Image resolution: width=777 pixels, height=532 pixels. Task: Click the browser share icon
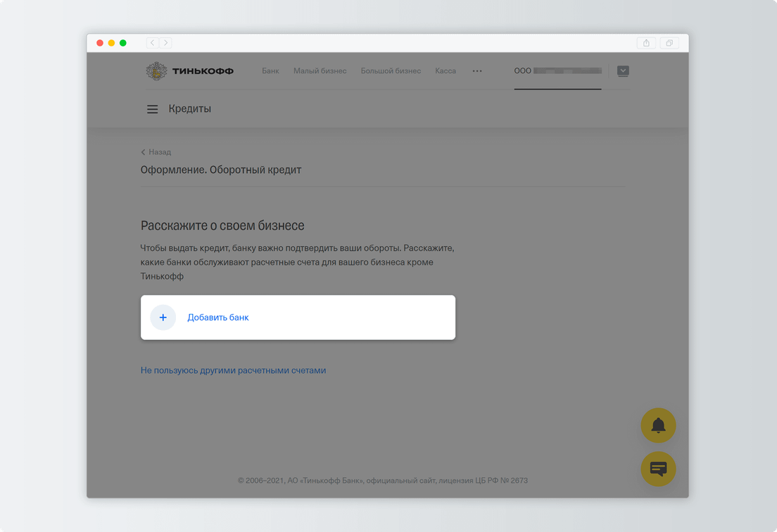click(646, 43)
